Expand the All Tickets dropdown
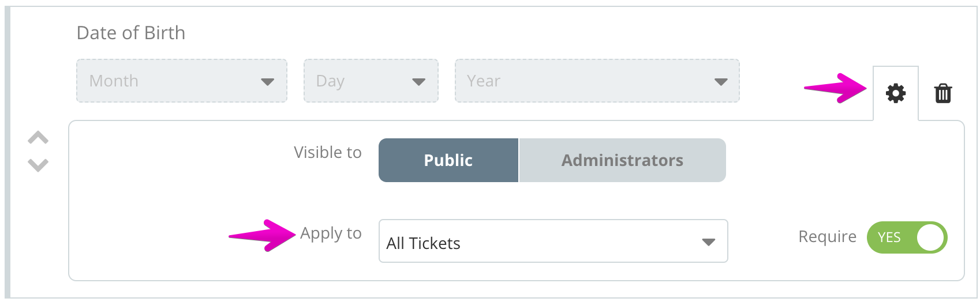 553,241
